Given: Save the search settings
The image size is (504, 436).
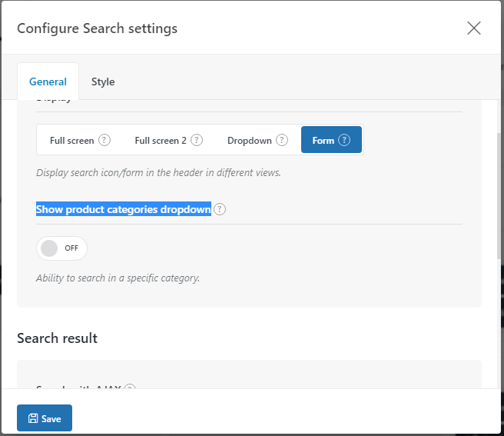Looking at the screenshot, I should pos(45,418).
